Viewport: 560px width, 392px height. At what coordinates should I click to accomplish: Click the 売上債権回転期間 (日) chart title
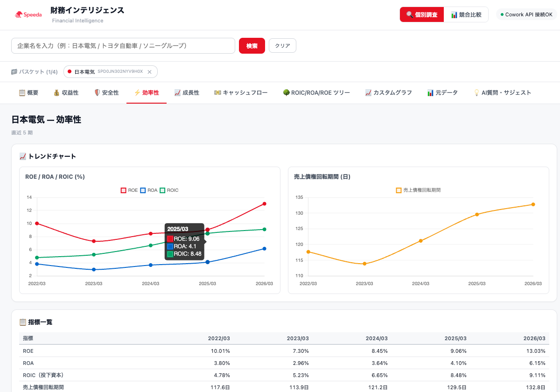tap(322, 177)
